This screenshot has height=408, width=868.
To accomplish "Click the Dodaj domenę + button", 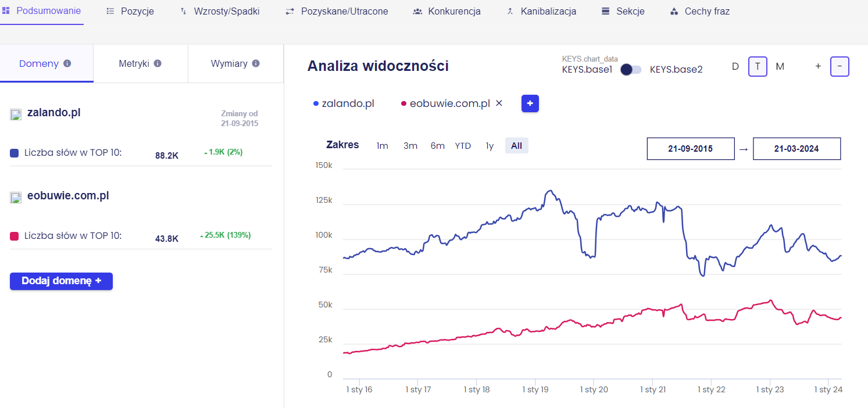I will click(x=61, y=281).
